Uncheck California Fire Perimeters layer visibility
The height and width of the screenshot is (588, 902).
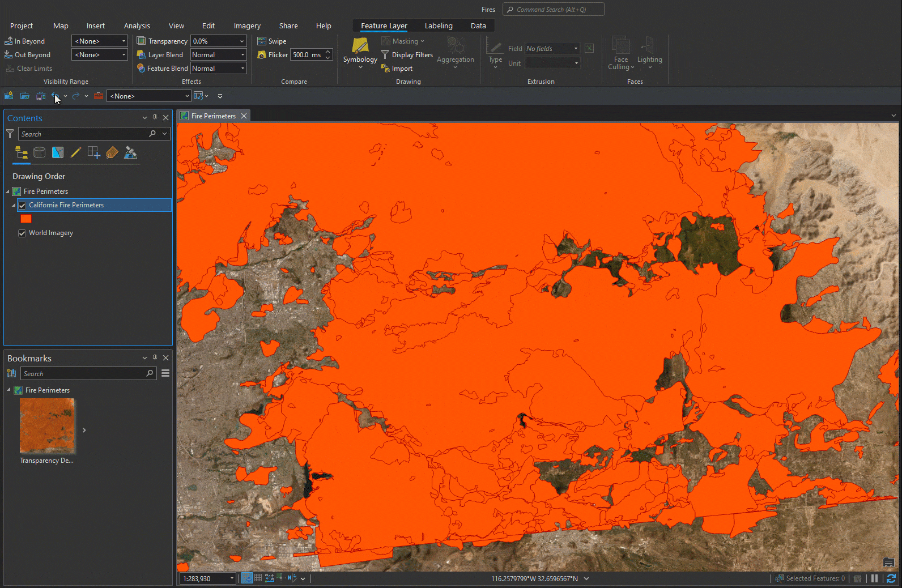click(x=22, y=205)
